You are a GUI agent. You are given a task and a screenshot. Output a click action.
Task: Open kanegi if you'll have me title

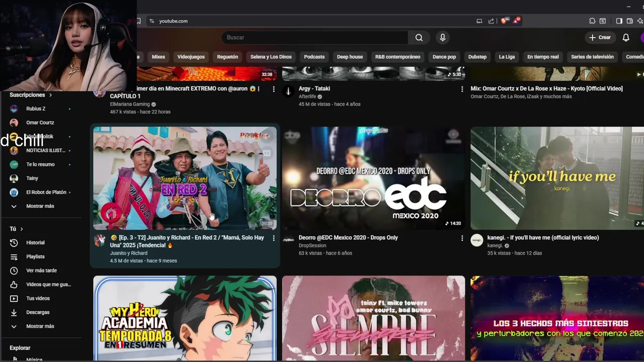pos(543,238)
